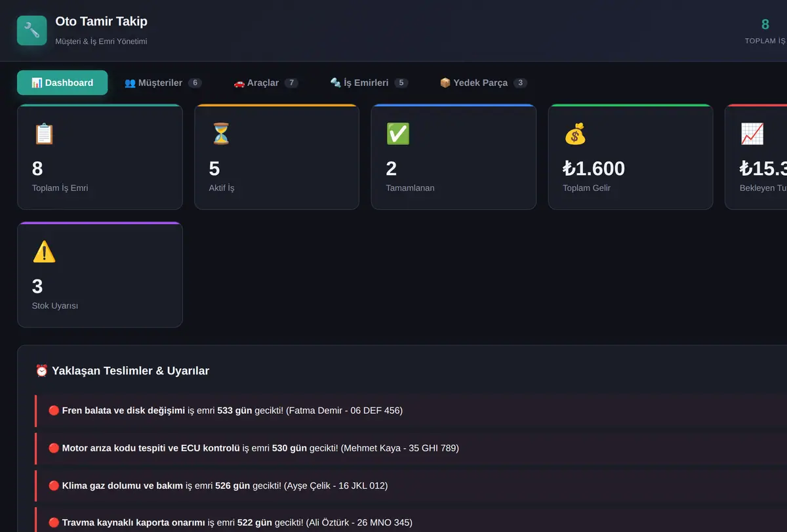Click the red dot icon on Travma kaynaklı alert
Viewport: 787px width, 532px height.
pos(54,523)
